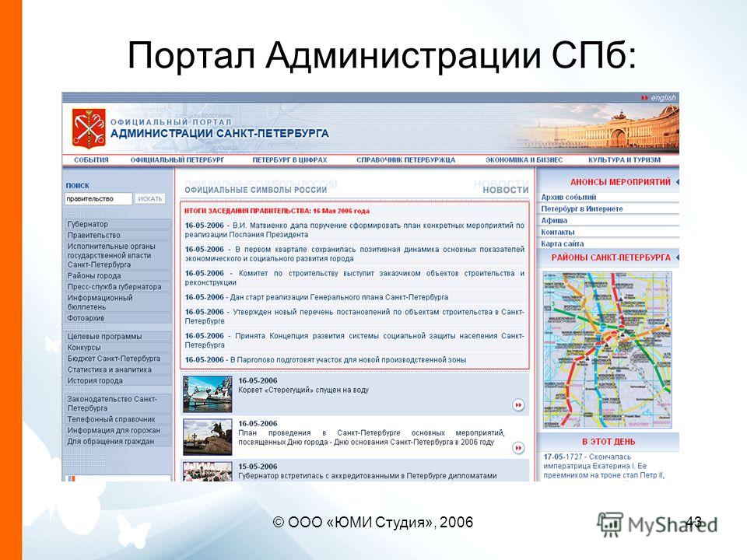Click the search field containing правительство
The width and height of the screenshot is (747, 560).
[98, 198]
